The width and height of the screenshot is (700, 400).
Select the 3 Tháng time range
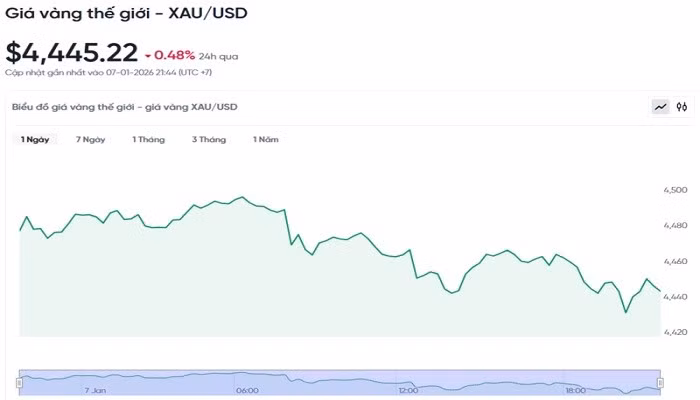tap(209, 140)
